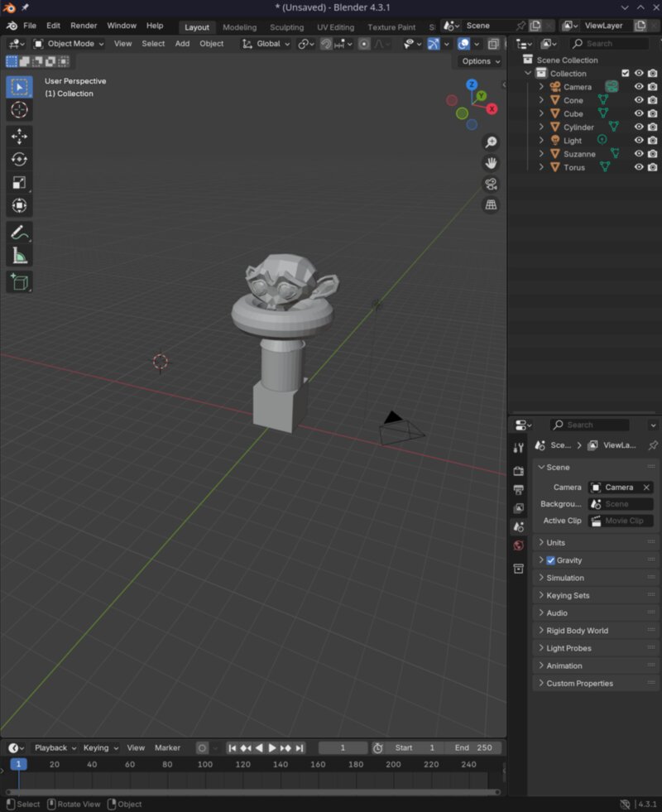Screen dimensions: 662x812
Task: Jump to the timeline end frame button
Action: click(x=300, y=747)
